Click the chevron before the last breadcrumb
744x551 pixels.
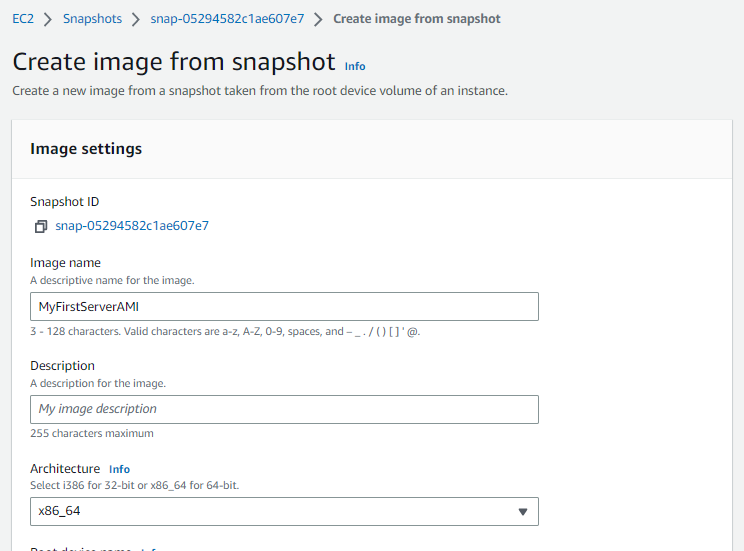(x=318, y=19)
